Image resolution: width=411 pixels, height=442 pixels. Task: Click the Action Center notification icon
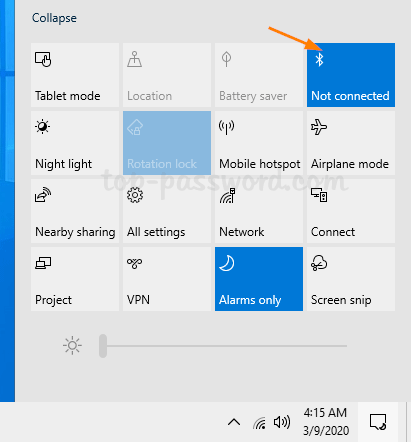pyautogui.click(x=378, y=422)
